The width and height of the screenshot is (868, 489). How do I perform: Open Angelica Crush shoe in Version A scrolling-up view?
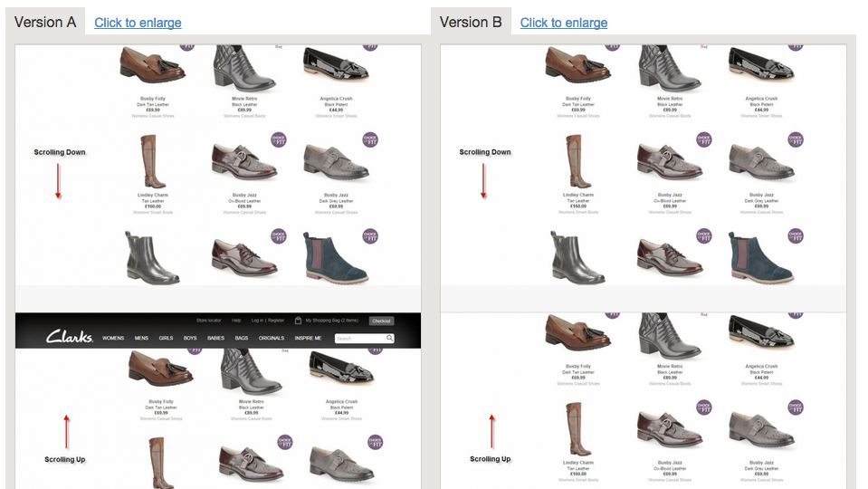[341, 369]
